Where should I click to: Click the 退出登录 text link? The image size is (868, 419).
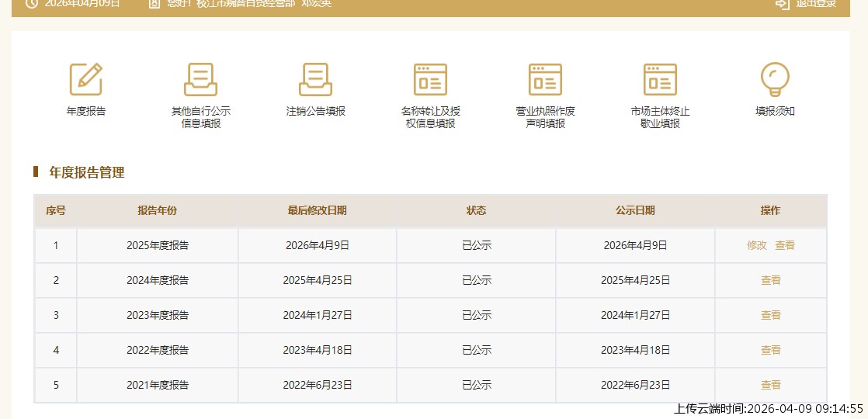point(816,4)
